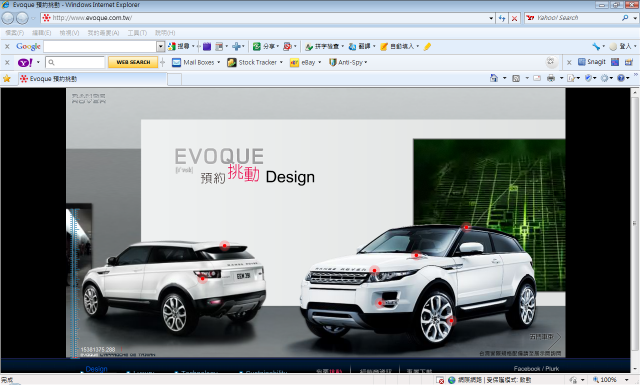This screenshot has width=640, height=385.
Task: Click the WEB SEARCH button
Action: (x=133, y=62)
